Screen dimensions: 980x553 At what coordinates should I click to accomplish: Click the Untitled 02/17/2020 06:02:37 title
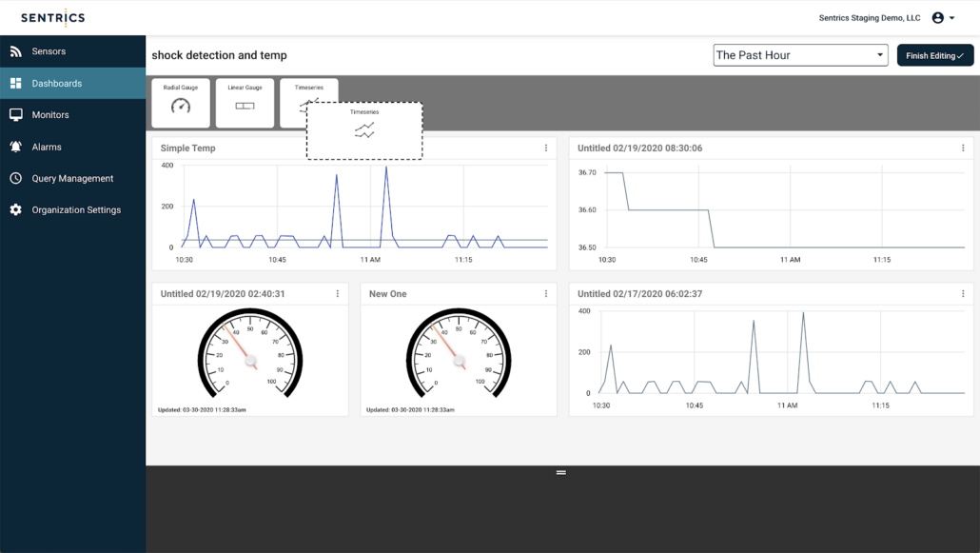click(x=639, y=294)
